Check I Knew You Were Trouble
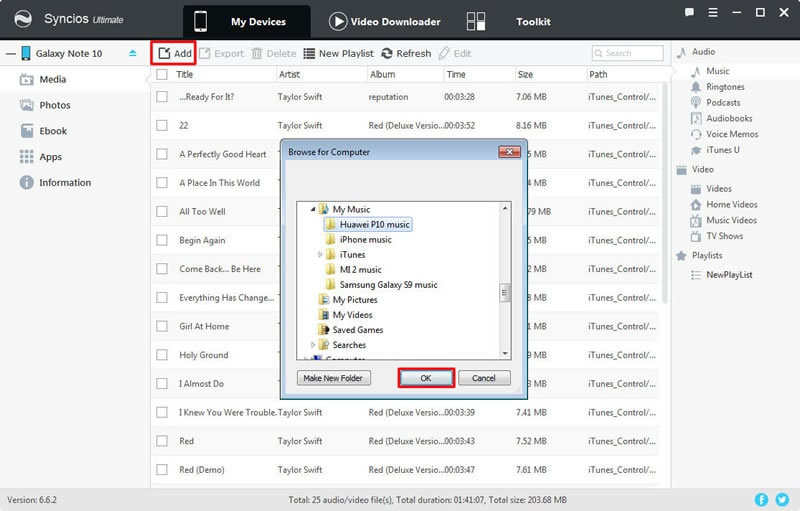Viewport: 800px width, 511px height. 162,412
